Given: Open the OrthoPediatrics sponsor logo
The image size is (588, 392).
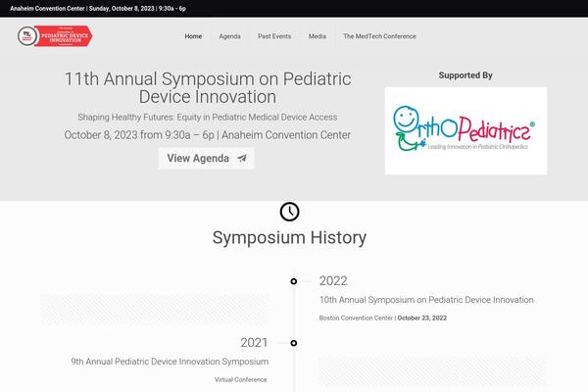Looking at the screenshot, I should click(465, 130).
